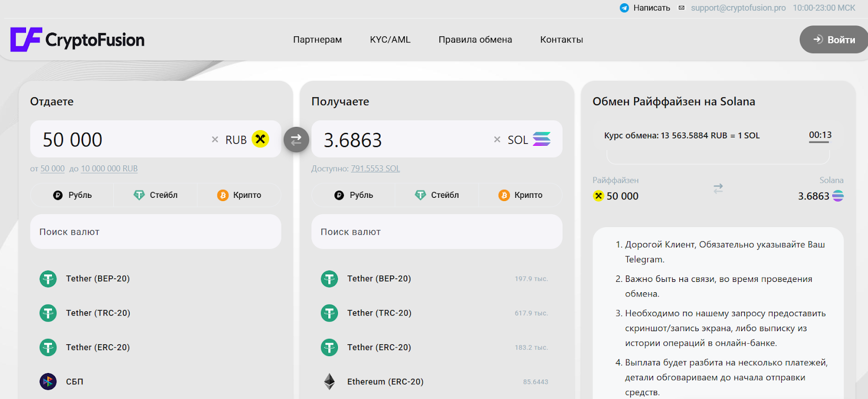Filter receive currencies by Рубль tab
This screenshot has height=399, width=868.
coord(354,195)
